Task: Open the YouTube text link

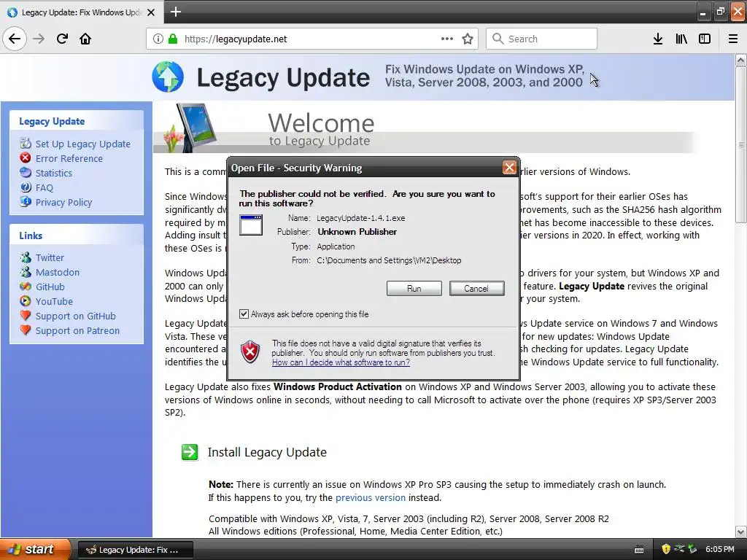Action: click(x=54, y=301)
